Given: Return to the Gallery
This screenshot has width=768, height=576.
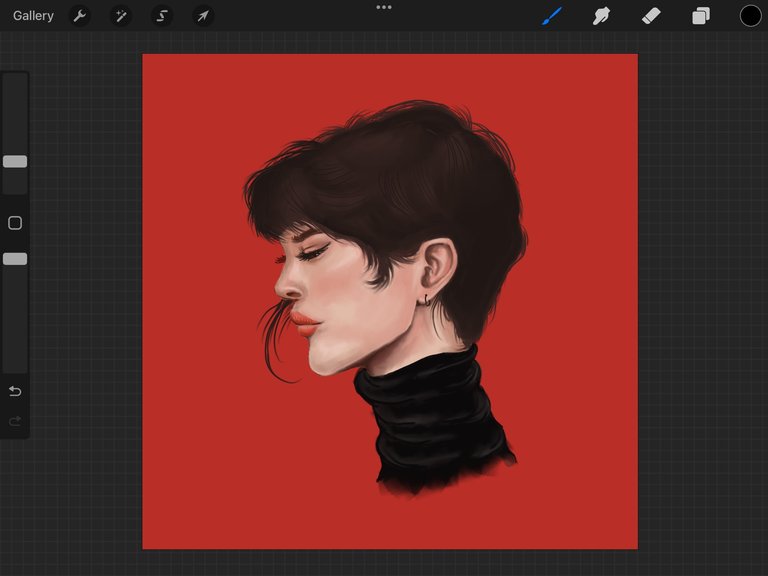Looking at the screenshot, I should pyautogui.click(x=33, y=16).
